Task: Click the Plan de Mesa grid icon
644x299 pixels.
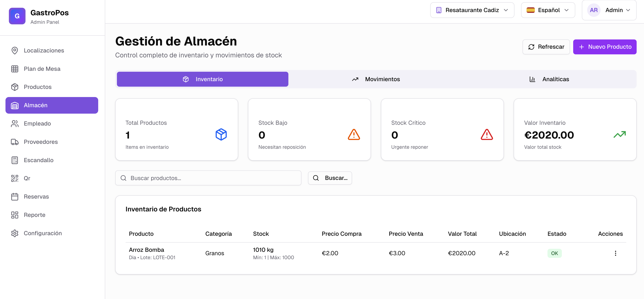Action: tap(15, 69)
